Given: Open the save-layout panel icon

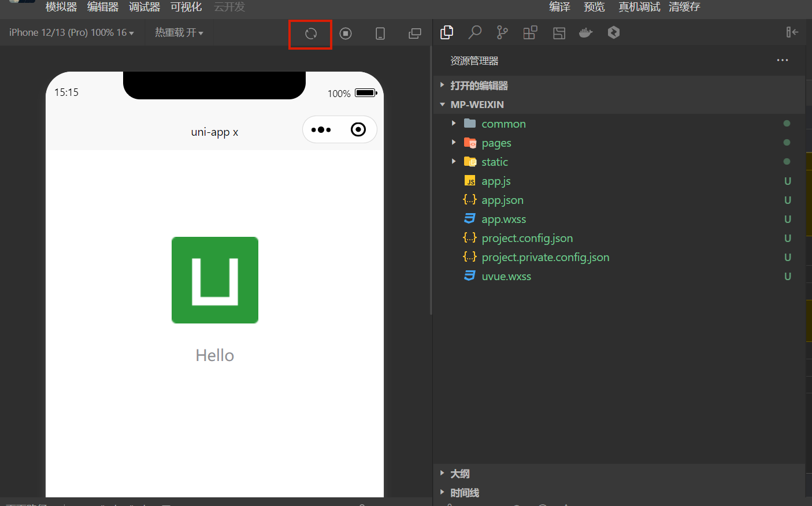Looking at the screenshot, I should click(559, 33).
